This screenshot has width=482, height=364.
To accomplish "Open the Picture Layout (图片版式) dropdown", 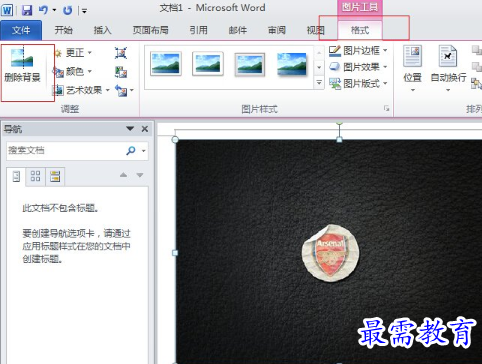I will pyautogui.click(x=359, y=83).
